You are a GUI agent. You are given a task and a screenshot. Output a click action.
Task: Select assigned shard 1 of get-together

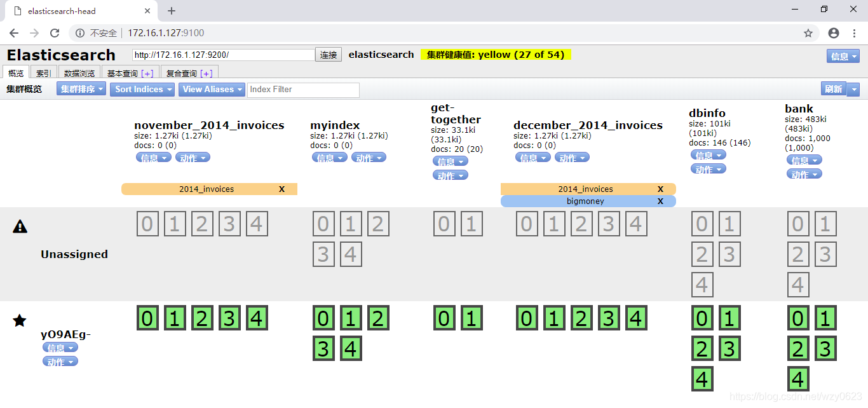(471, 318)
